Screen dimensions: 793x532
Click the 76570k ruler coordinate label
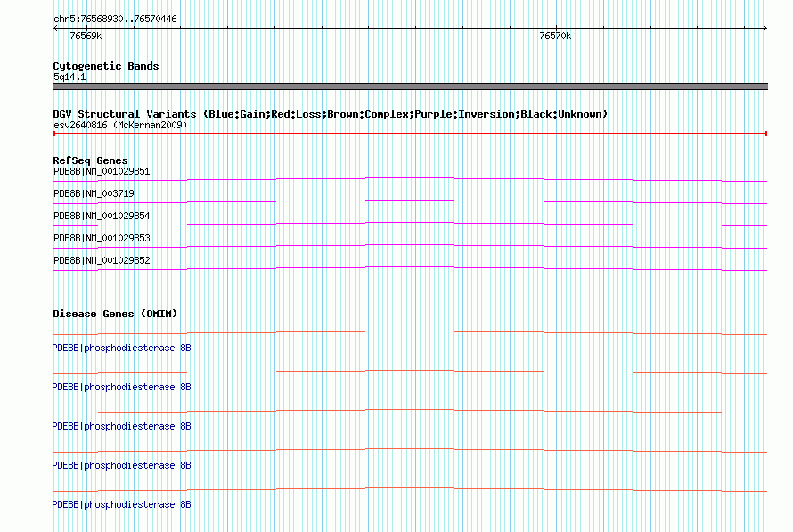[x=555, y=36]
